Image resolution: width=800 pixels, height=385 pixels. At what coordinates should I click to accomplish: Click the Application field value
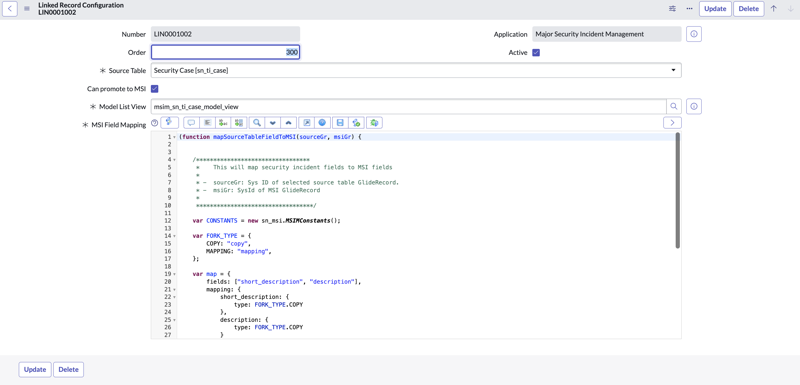[x=607, y=34]
